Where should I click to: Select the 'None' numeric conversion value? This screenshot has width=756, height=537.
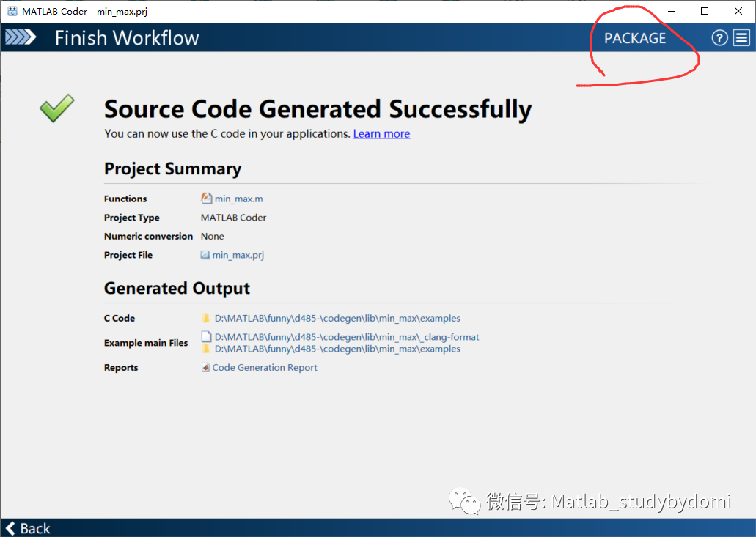[212, 236]
